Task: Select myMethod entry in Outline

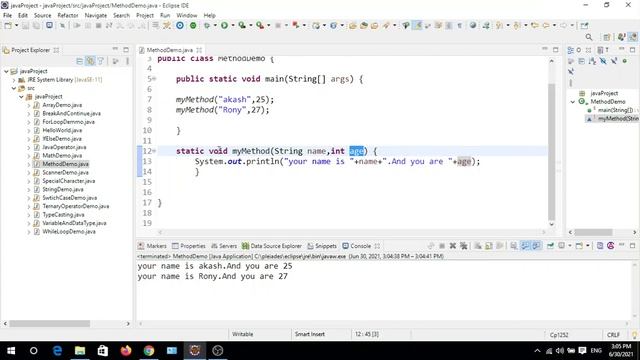Action: click(x=613, y=119)
